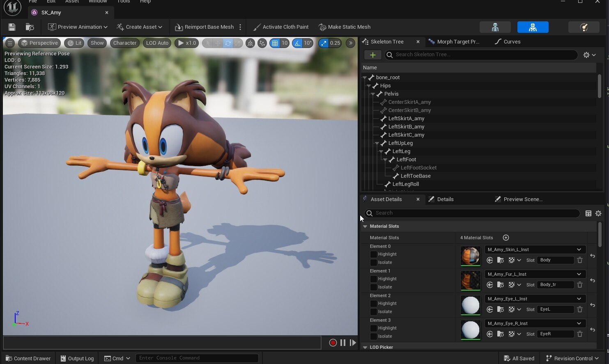Collapse the LeftUpLeg bone in tree
This screenshot has width=609, height=364.
click(x=377, y=143)
